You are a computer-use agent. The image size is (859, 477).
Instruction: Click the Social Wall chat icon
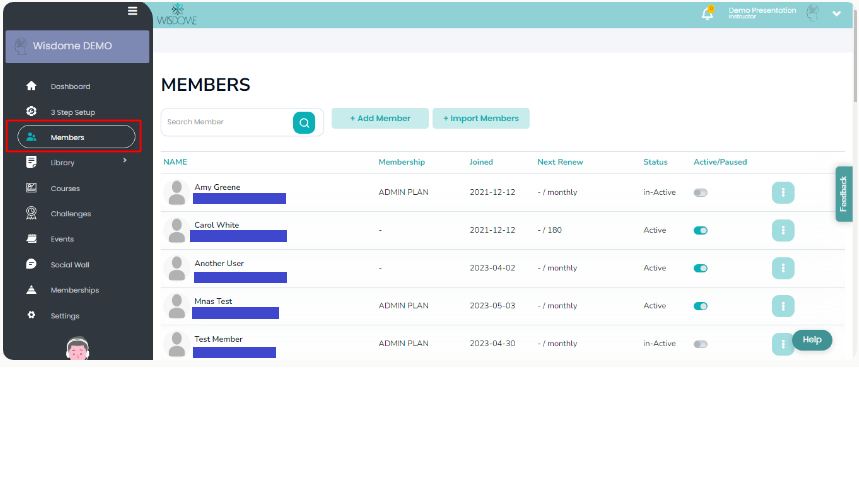click(31, 264)
